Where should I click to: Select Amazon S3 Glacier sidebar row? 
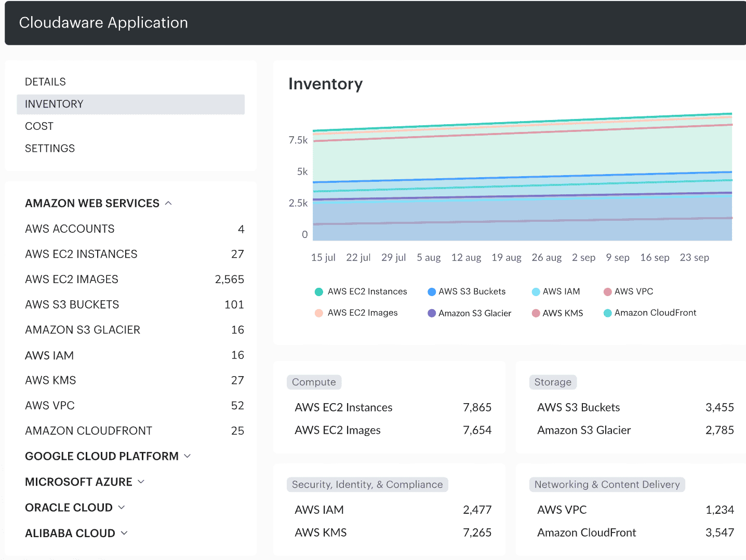pos(135,330)
